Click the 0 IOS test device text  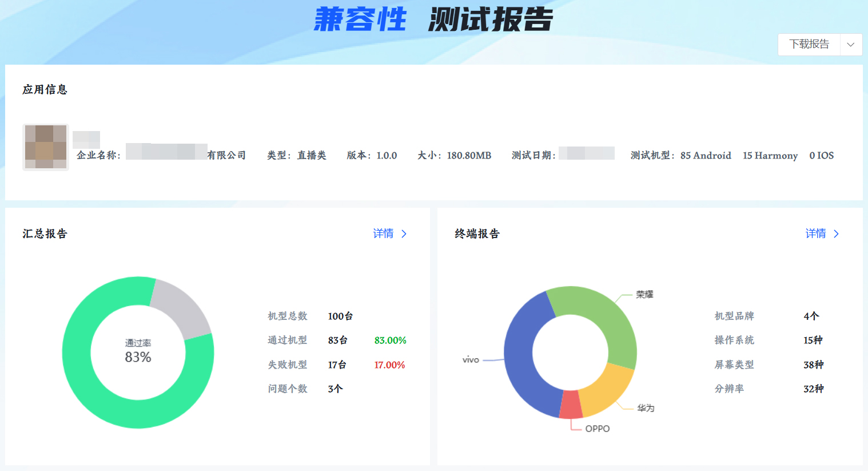pyautogui.click(x=822, y=156)
